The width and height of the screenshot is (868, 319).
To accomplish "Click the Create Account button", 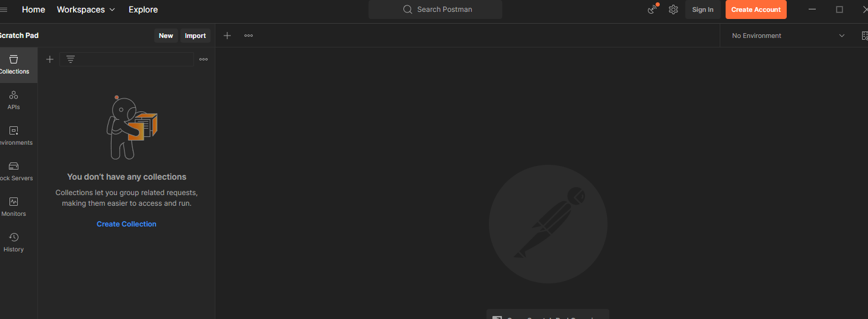I will click(x=755, y=9).
